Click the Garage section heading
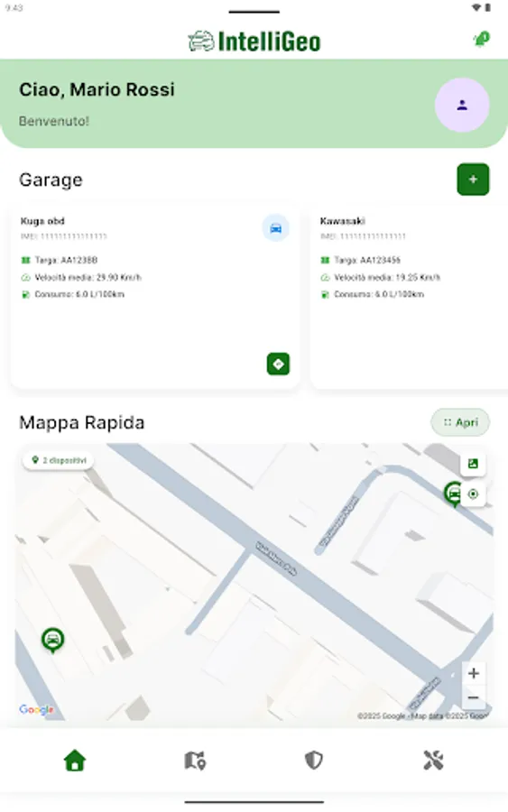Screen dimensions: 508x812 coord(51,180)
